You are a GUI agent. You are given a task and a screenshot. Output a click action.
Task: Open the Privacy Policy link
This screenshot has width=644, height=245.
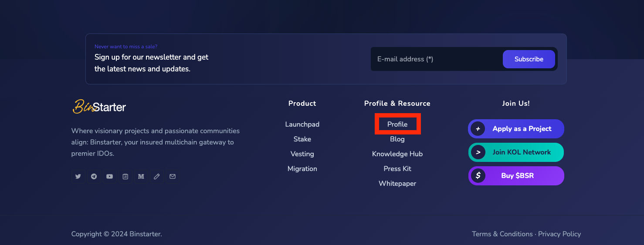559,234
